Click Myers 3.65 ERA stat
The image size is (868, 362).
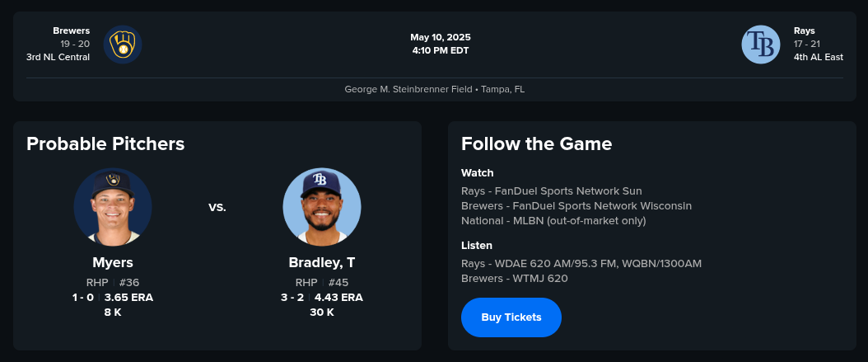pos(128,298)
